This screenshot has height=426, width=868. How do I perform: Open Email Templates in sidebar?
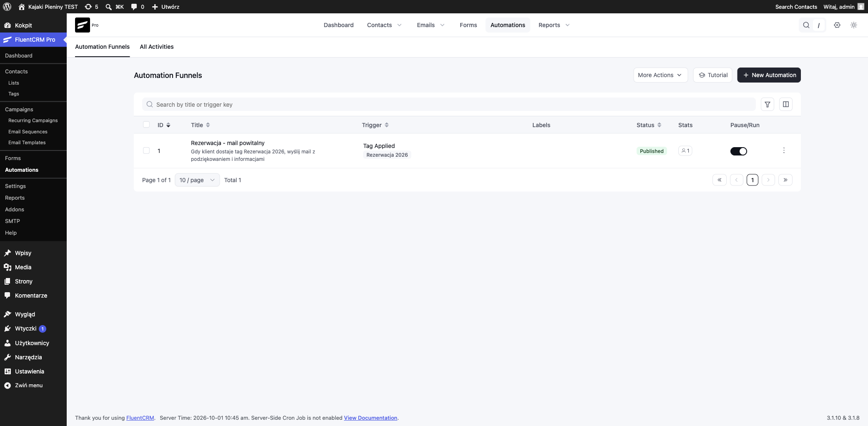tap(27, 143)
